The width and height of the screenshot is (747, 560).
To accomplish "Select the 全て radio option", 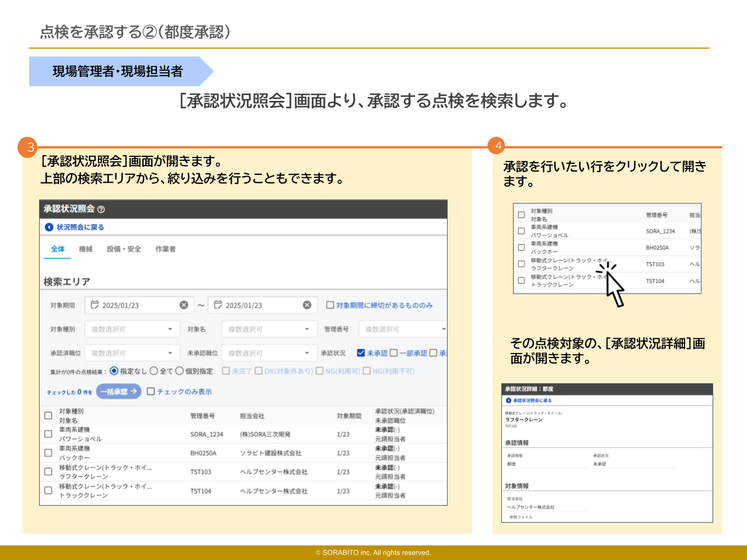I will [153, 370].
